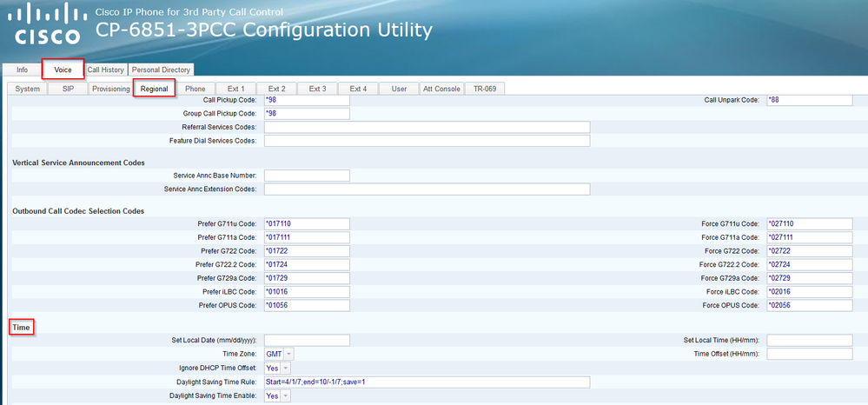This screenshot has height=405, width=868.
Task: Click the Set Local Time field
Action: 810,340
